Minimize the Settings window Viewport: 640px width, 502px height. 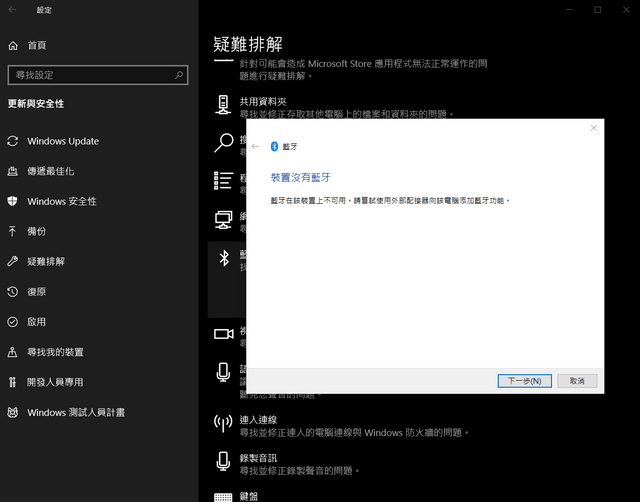click(569, 10)
